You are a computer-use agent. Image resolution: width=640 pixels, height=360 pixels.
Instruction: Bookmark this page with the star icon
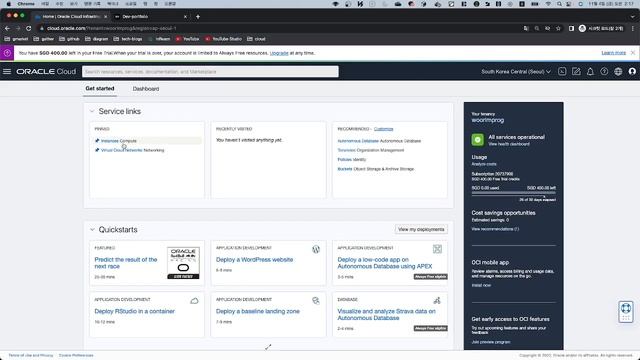558,28
